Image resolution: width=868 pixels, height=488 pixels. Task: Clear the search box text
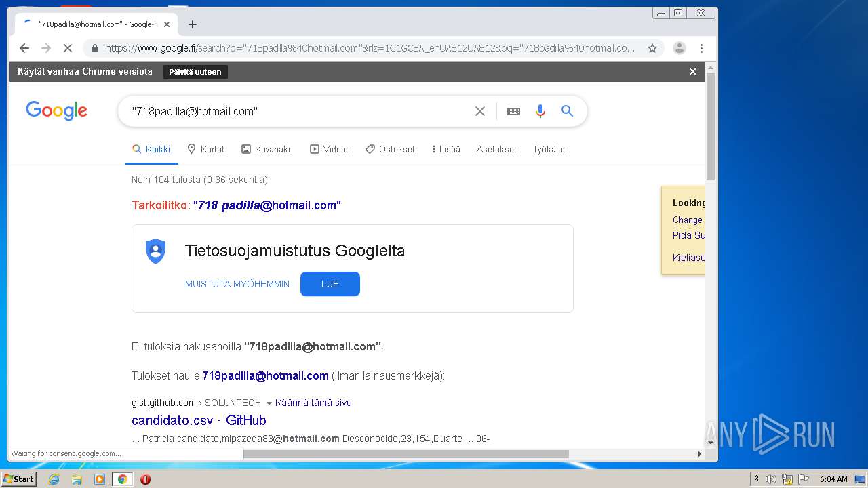point(480,111)
